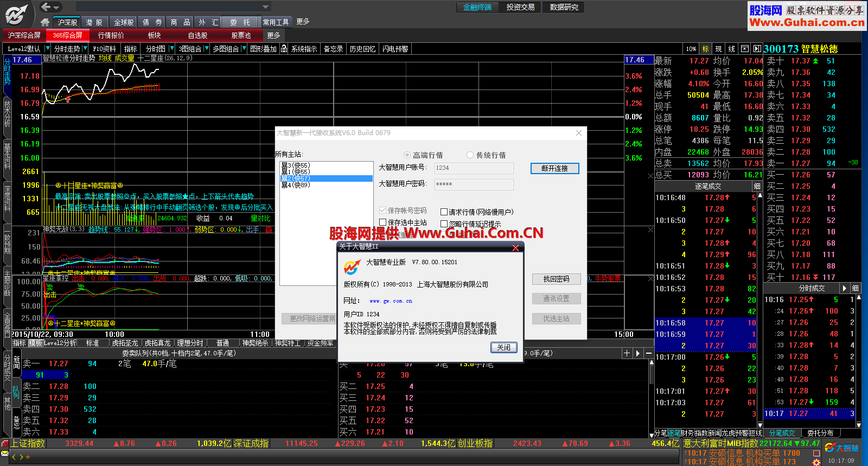Toggle the 忽略行情延迟提示 checkbox
The height and width of the screenshot is (466, 868).
[x=444, y=224]
